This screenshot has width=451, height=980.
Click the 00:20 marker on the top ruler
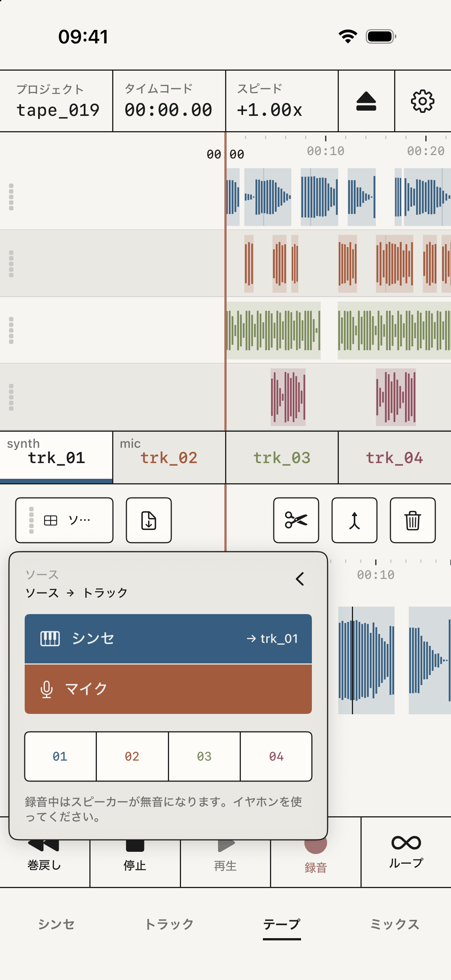pyautogui.click(x=426, y=151)
